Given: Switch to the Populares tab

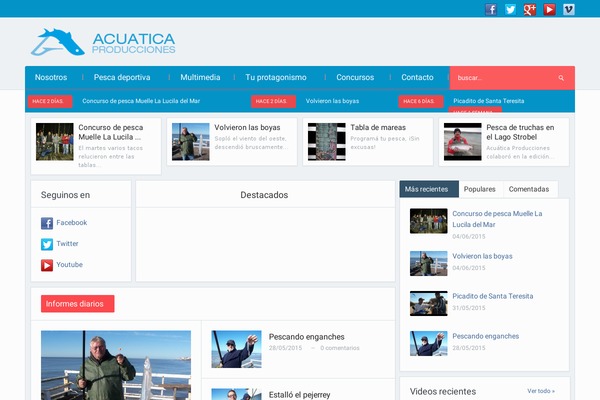Looking at the screenshot, I should (x=479, y=189).
